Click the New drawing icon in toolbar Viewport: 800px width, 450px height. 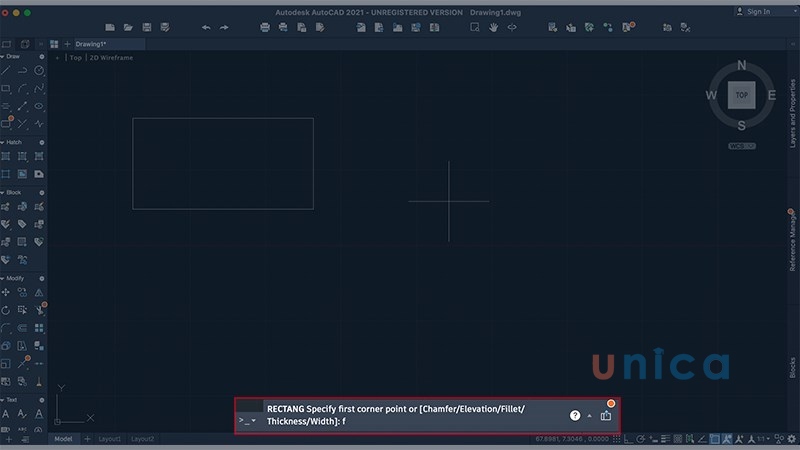pyautogui.click(x=110, y=28)
